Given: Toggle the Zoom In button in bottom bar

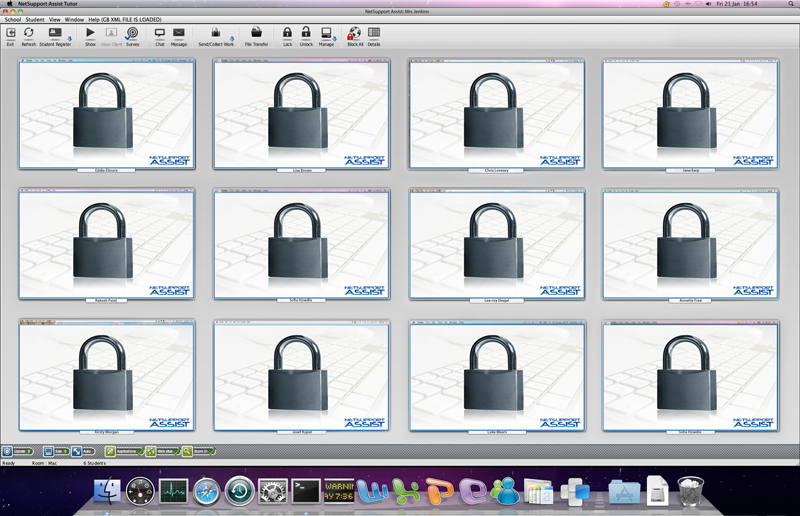Looking at the screenshot, I should click(199, 452).
